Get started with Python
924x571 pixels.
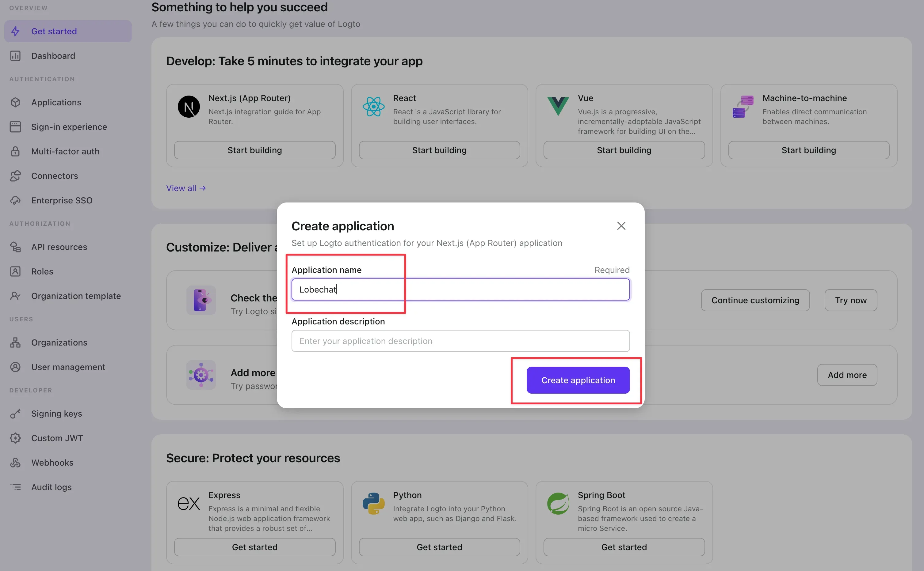[440, 547]
